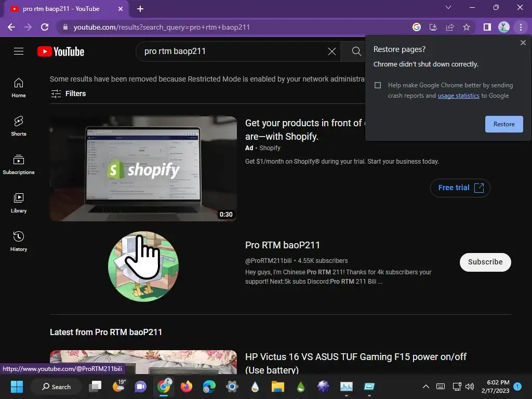This screenshot has height=399, width=532.
Task: Click the Google icon in the address bar
Action: tap(417, 27)
